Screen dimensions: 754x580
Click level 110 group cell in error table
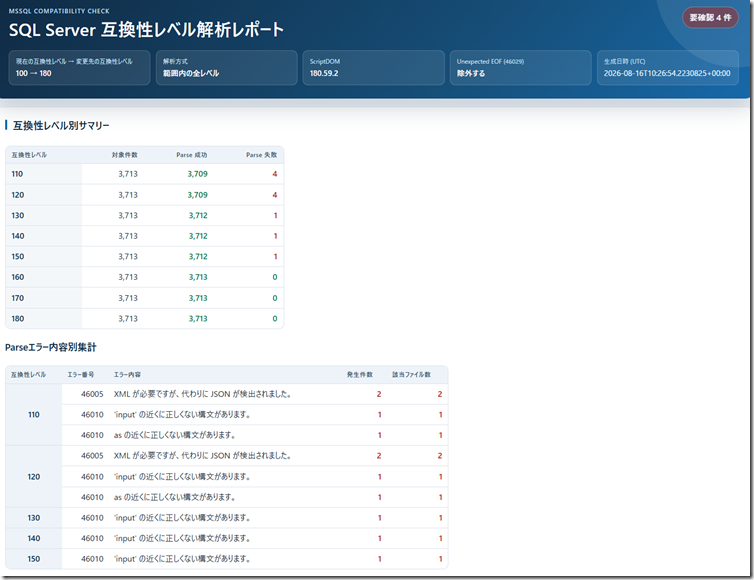pos(34,415)
